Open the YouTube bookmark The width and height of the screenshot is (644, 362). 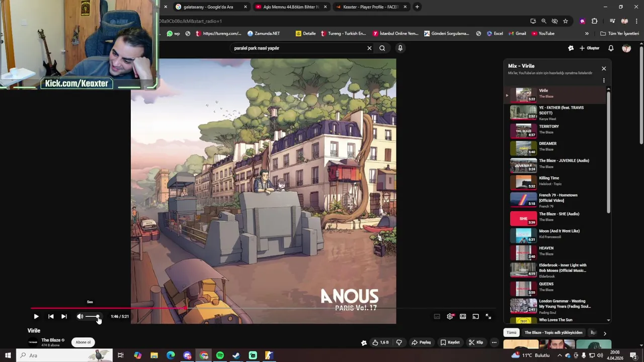543,34
